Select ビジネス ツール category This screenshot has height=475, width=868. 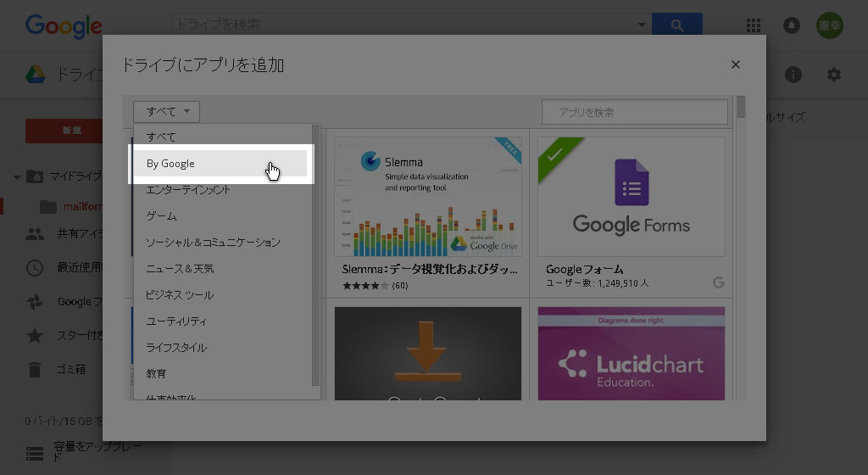click(x=180, y=295)
